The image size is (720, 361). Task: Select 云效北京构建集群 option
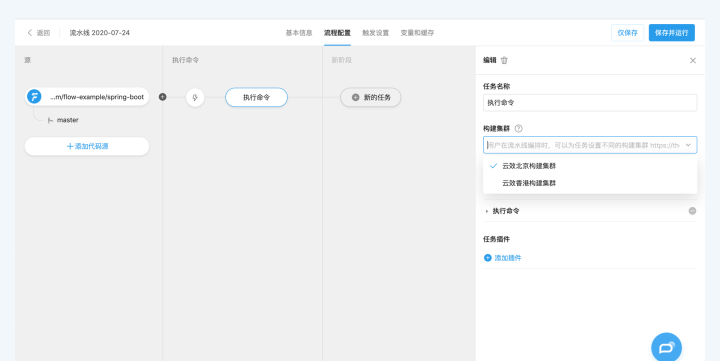(x=590, y=166)
